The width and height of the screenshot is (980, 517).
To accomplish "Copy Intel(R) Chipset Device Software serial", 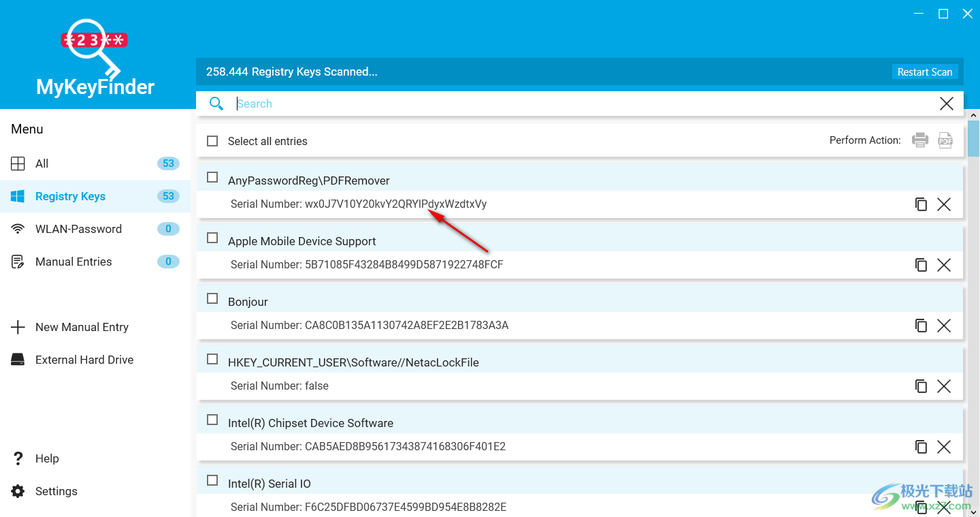I will pos(921,447).
